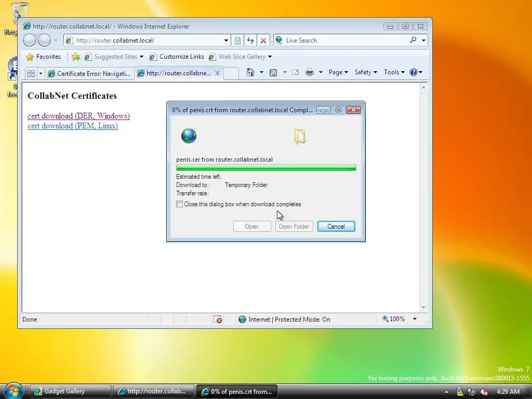
Task: Click the Quick Tabs grid icon
Action: point(31,73)
